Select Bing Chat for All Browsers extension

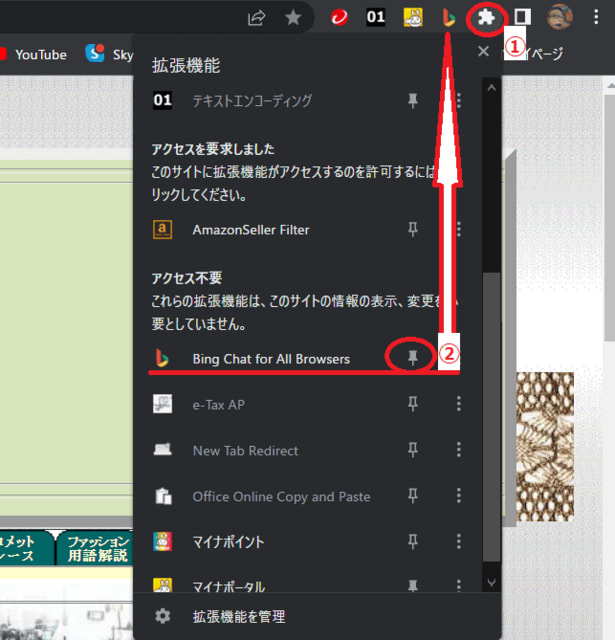[x=270, y=358]
